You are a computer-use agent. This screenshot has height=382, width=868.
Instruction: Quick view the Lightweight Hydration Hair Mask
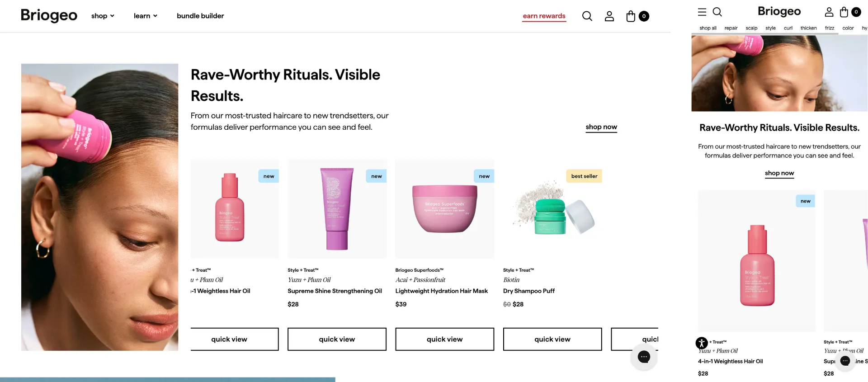pos(444,339)
